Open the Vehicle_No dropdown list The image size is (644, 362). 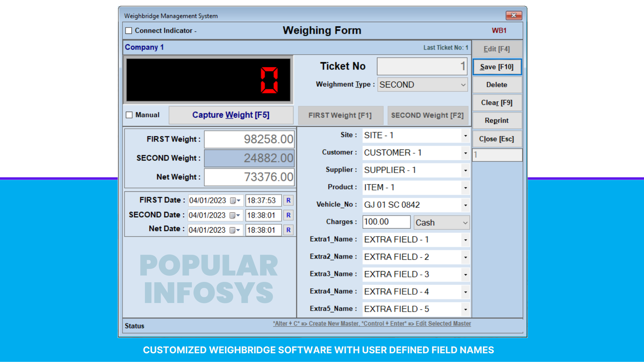pyautogui.click(x=465, y=205)
